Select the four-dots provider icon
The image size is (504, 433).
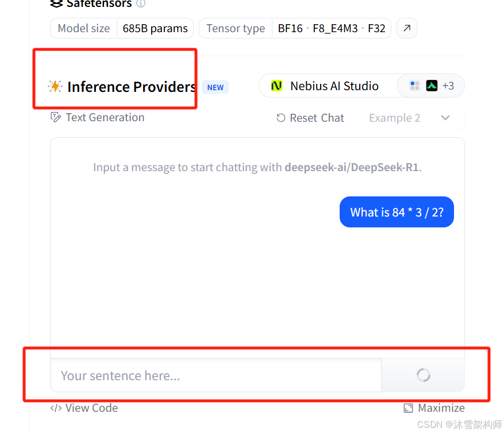click(415, 86)
